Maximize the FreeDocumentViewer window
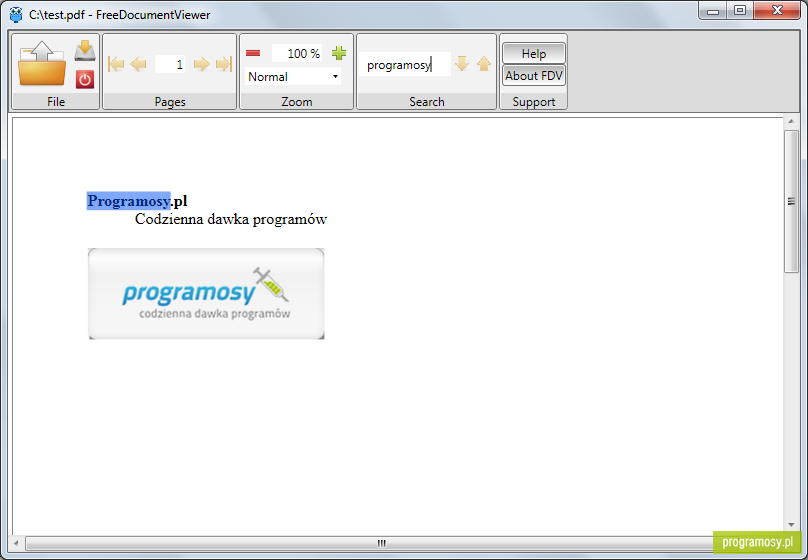 click(x=740, y=11)
